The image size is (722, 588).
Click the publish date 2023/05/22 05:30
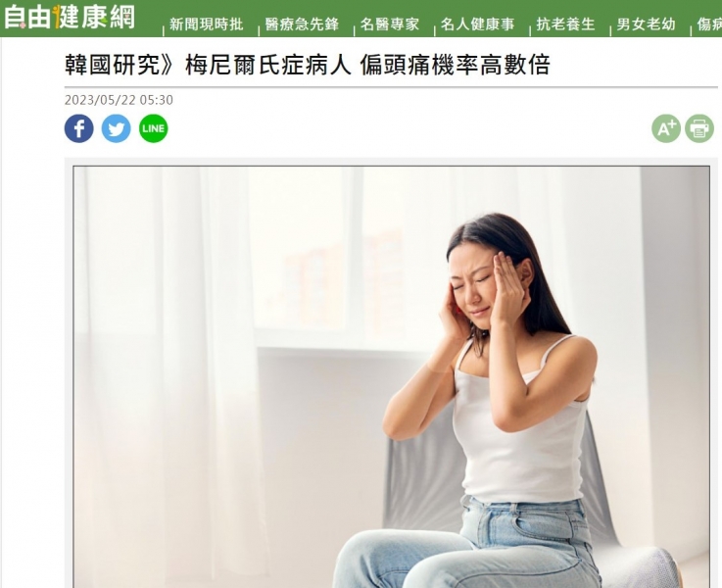coord(119,100)
